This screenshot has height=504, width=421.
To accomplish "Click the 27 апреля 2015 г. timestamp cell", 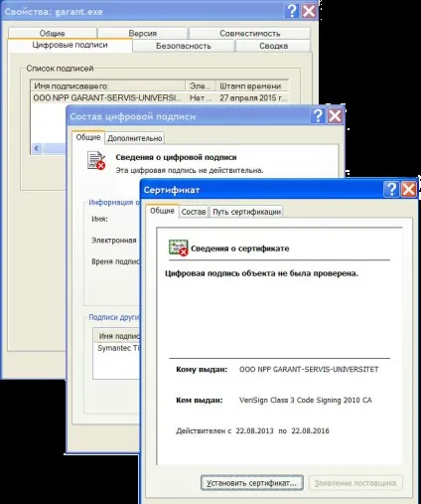I will pos(253,97).
